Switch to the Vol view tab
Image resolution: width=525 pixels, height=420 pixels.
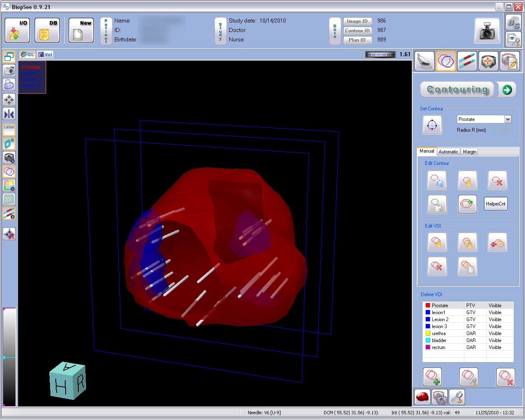[x=45, y=55]
